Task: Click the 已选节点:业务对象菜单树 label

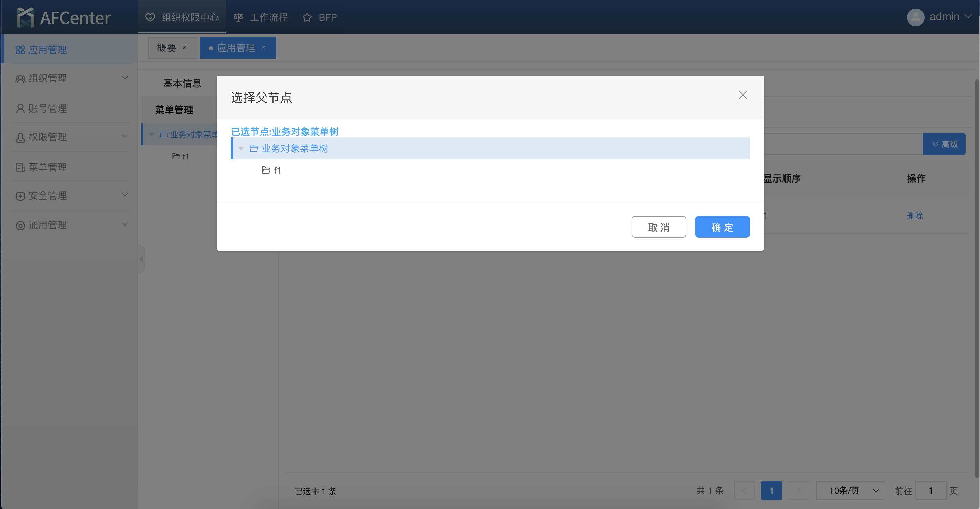Action: pyautogui.click(x=284, y=132)
